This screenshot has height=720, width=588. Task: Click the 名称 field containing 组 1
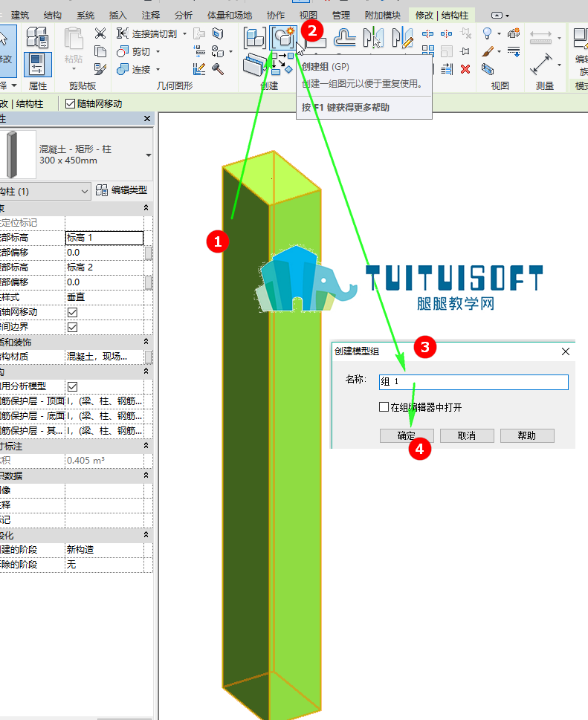474,382
